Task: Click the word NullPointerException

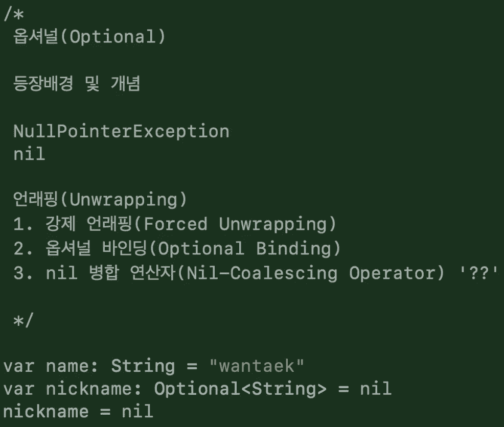Action: click(122, 131)
